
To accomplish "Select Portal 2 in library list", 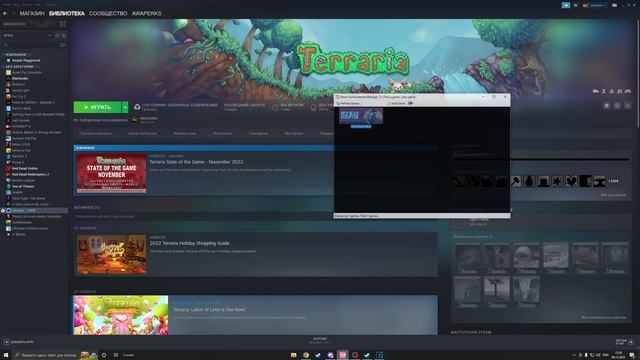I will click(x=17, y=162).
